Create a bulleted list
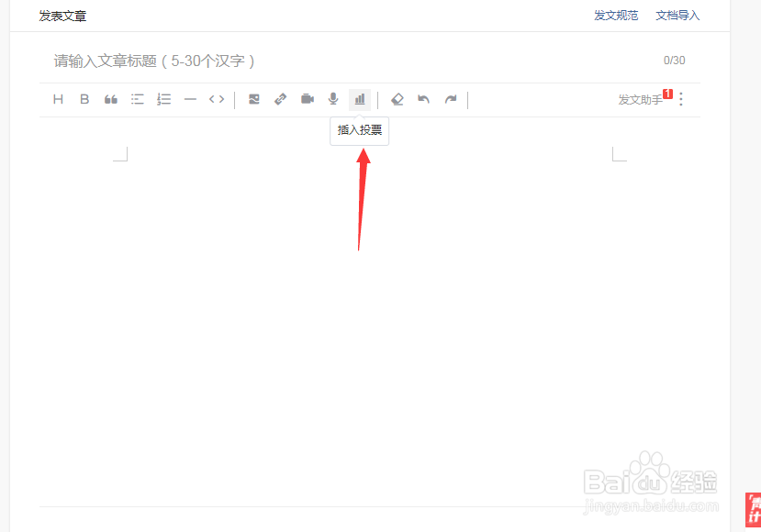Screen dimensions: 761x532 [x=137, y=99]
